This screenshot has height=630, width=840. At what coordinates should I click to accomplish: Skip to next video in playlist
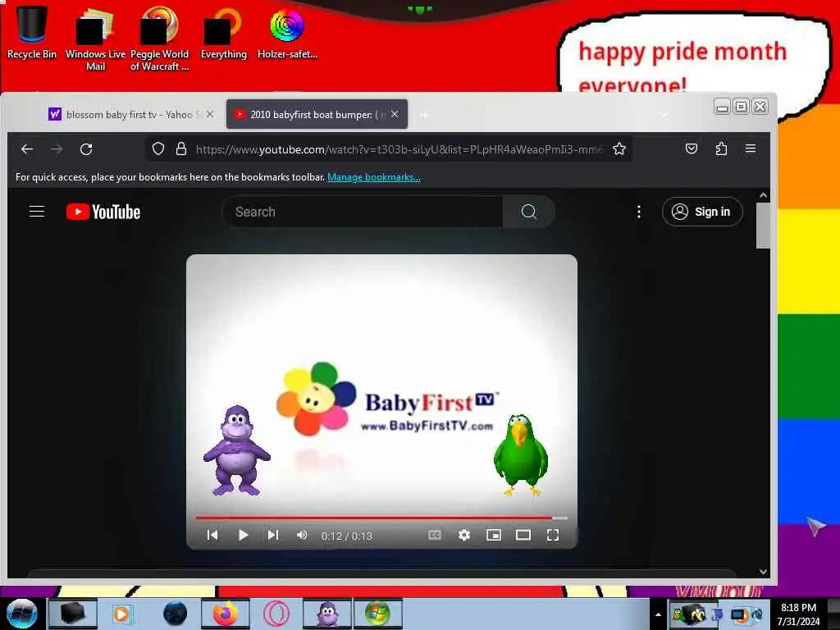coord(272,535)
